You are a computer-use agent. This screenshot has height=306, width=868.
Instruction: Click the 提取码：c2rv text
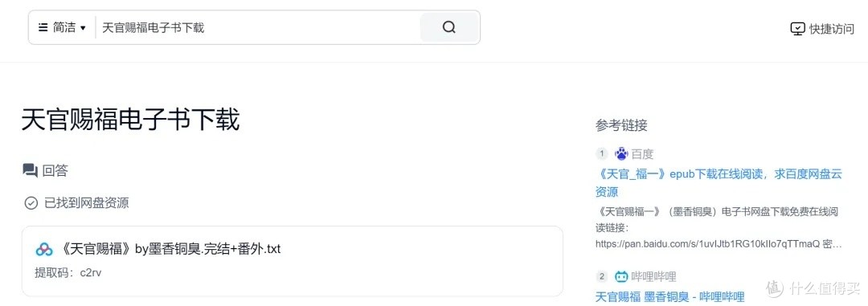point(68,273)
